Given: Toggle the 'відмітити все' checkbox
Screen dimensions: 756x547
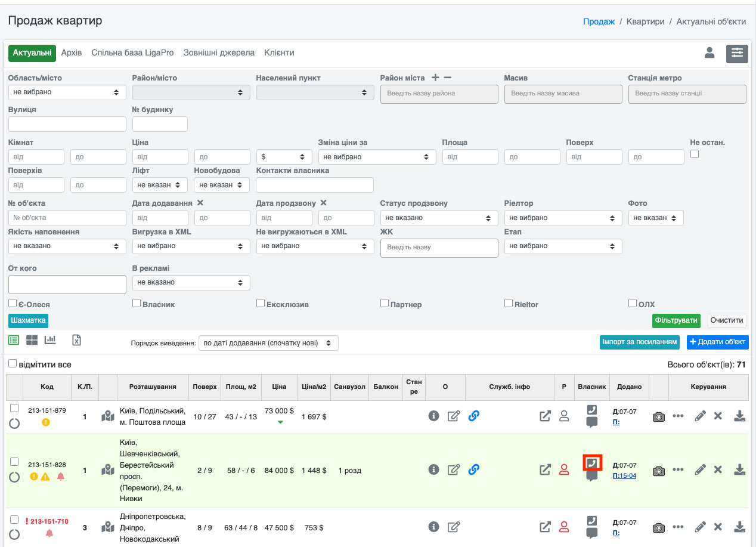Looking at the screenshot, I should pyautogui.click(x=13, y=363).
